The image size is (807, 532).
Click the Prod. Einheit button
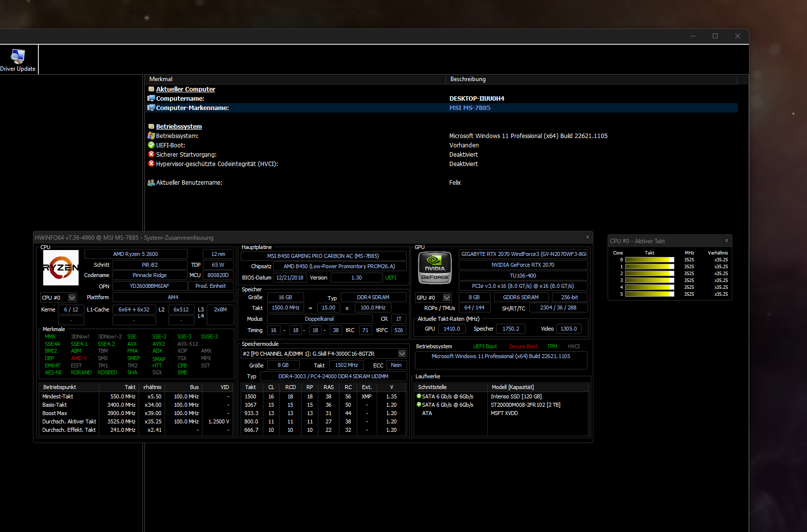click(x=211, y=286)
